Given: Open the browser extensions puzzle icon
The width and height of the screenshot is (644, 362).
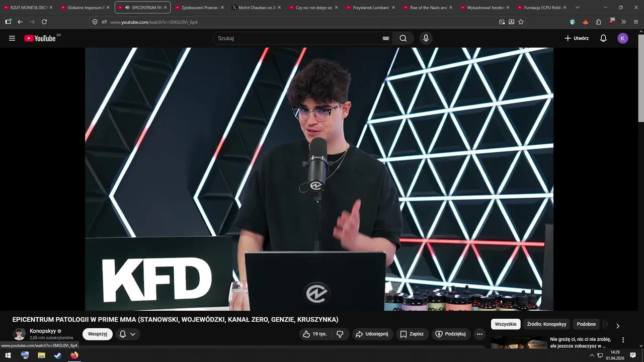Looking at the screenshot, I should [x=598, y=22].
